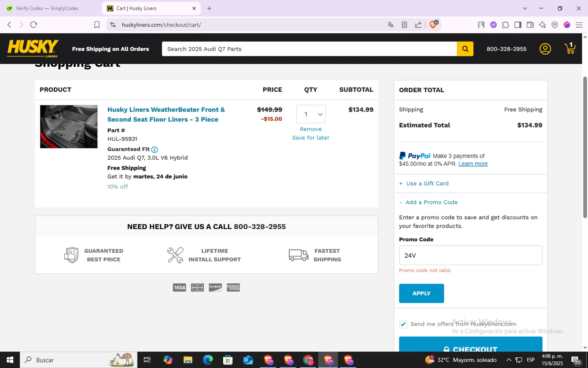Open browser extensions puzzle icon

(x=506, y=25)
